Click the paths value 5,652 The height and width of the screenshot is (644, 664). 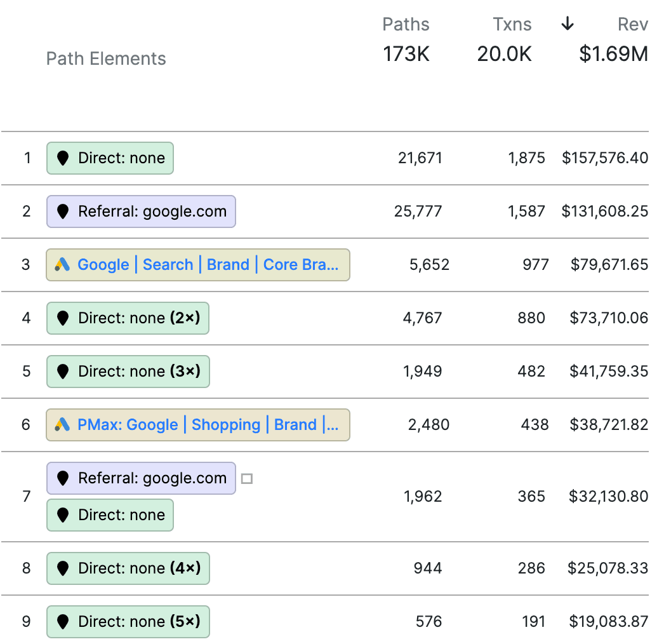click(429, 265)
